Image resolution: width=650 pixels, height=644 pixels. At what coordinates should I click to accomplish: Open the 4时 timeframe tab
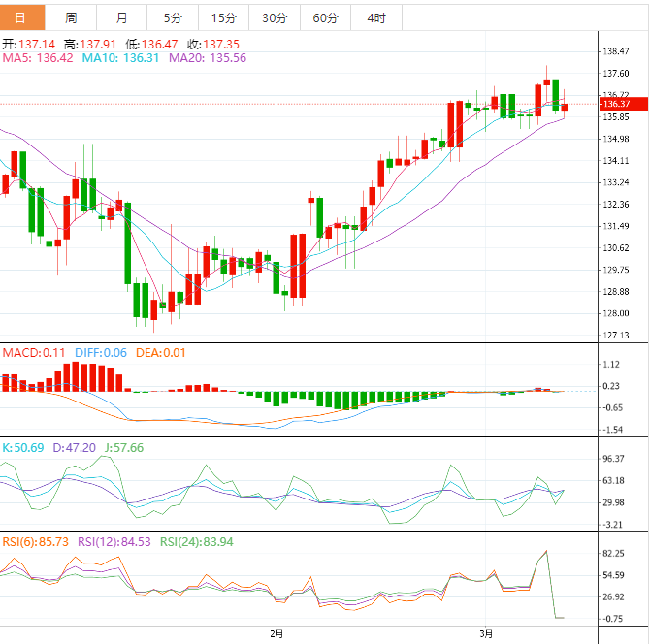pyautogui.click(x=376, y=17)
